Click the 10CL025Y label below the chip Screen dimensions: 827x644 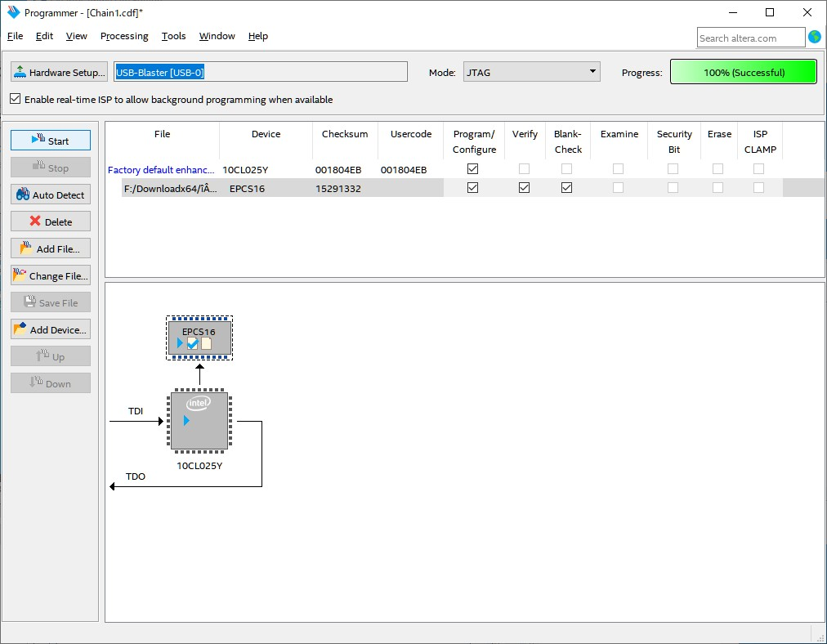pos(199,465)
